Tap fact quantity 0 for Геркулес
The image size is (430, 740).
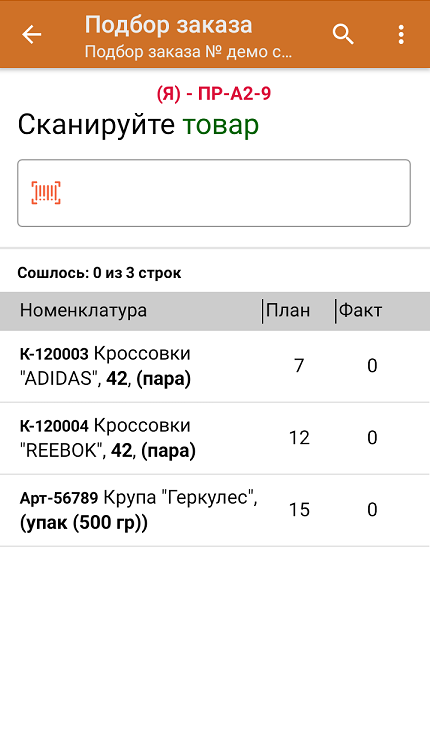[372, 510]
